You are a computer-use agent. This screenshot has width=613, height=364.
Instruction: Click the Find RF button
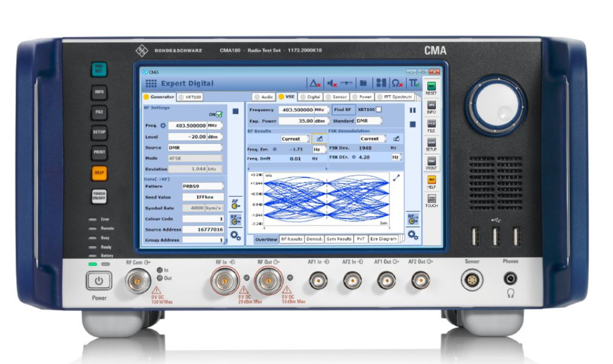[x=343, y=110]
